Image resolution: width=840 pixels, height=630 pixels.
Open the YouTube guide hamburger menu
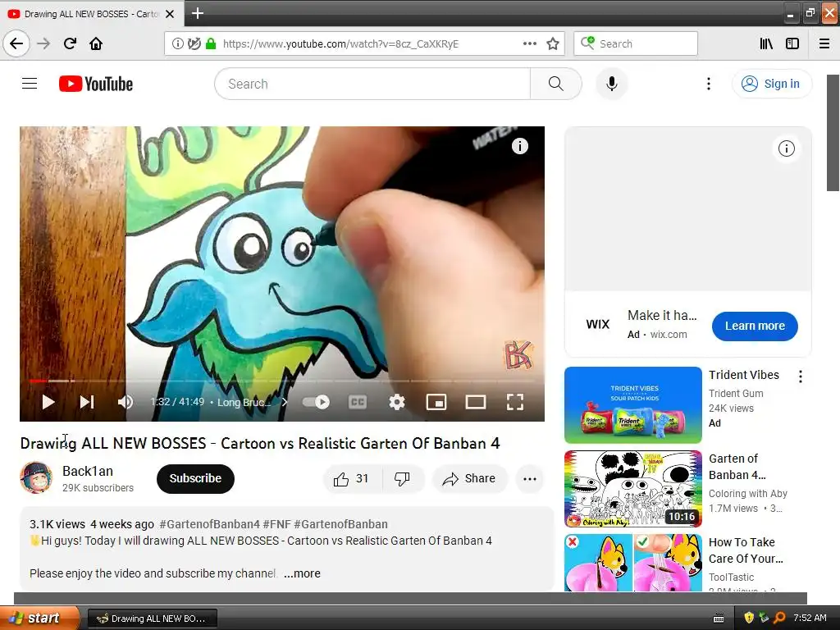click(30, 84)
